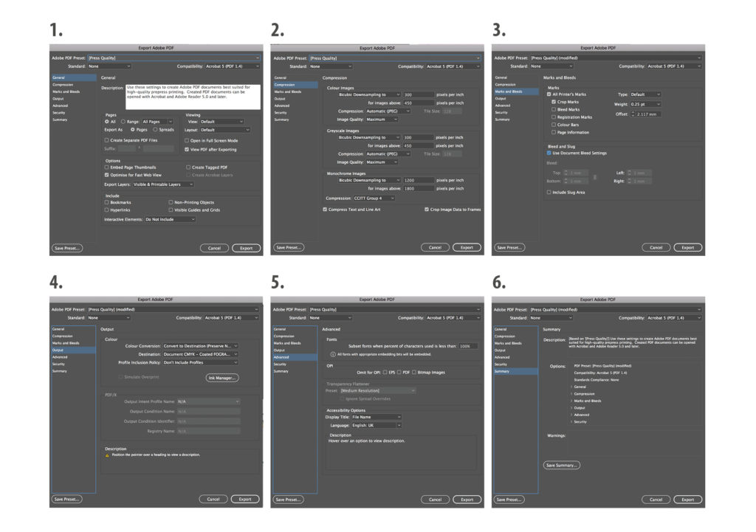Enable the Registration Marks checkbox
Image resolution: width=756 pixels, height=532 pixels.
(554, 117)
